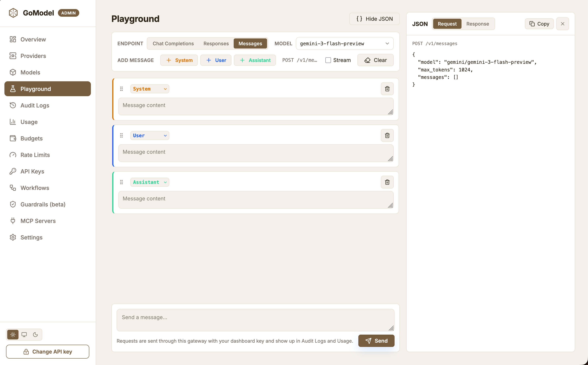This screenshot has width=588, height=365.
Task: Delete the Assistant message
Action: tap(387, 182)
